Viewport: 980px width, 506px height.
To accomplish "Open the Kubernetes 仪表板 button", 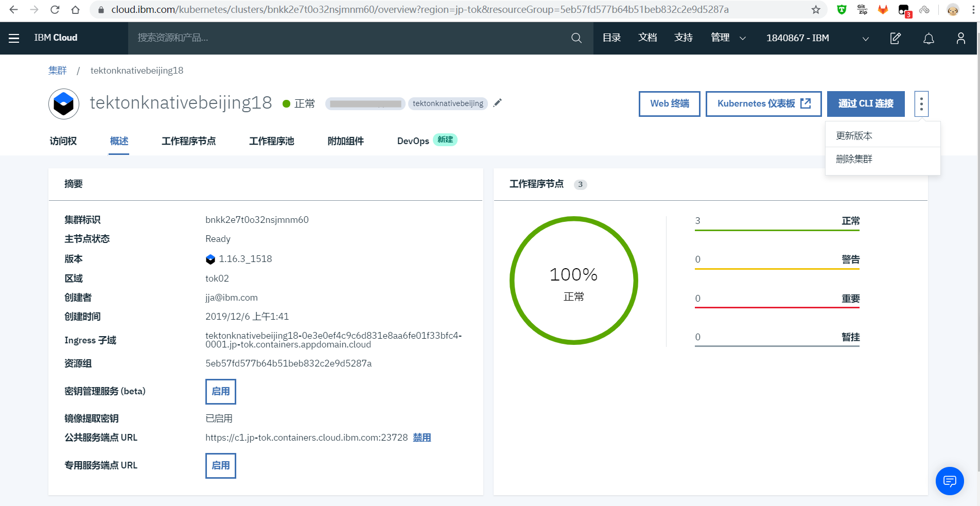I will click(x=764, y=104).
